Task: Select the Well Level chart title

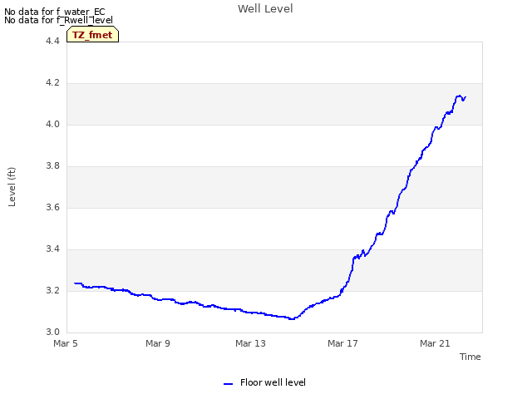Action: point(265,8)
